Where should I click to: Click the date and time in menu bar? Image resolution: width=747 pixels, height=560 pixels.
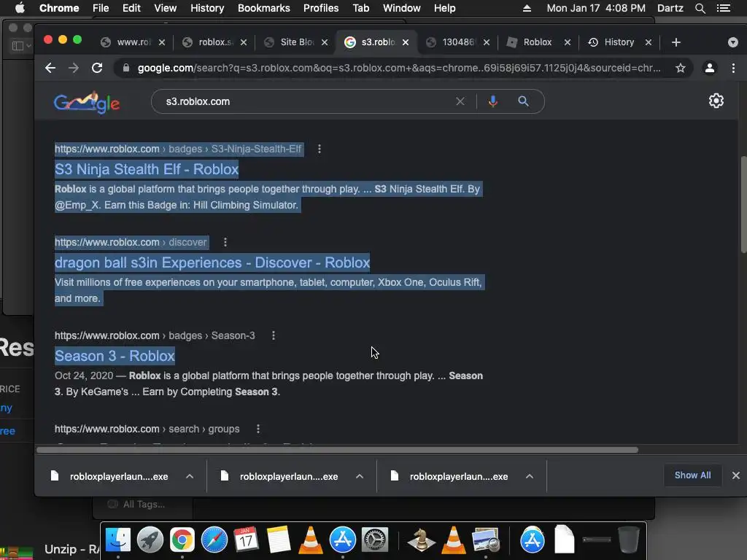pyautogui.click(x=596, y=8)
